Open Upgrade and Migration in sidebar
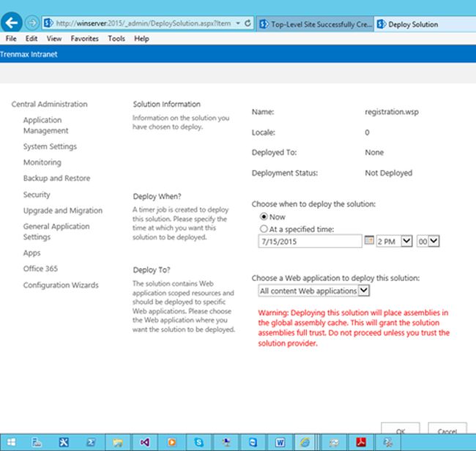The image size is (476, 451). click(x=63, y=210)
